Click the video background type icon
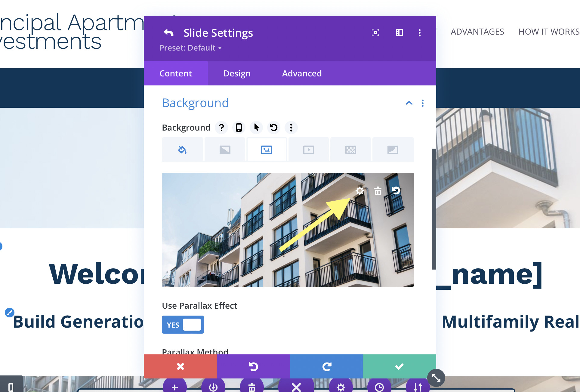The width and height of the screenshot is (580, 392). coord(309,149)
